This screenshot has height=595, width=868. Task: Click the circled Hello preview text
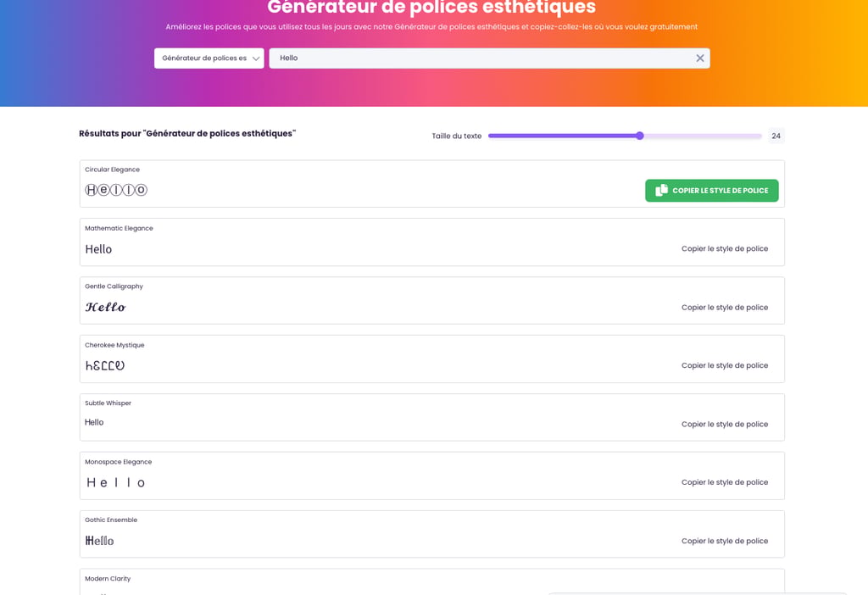point(116,190)
